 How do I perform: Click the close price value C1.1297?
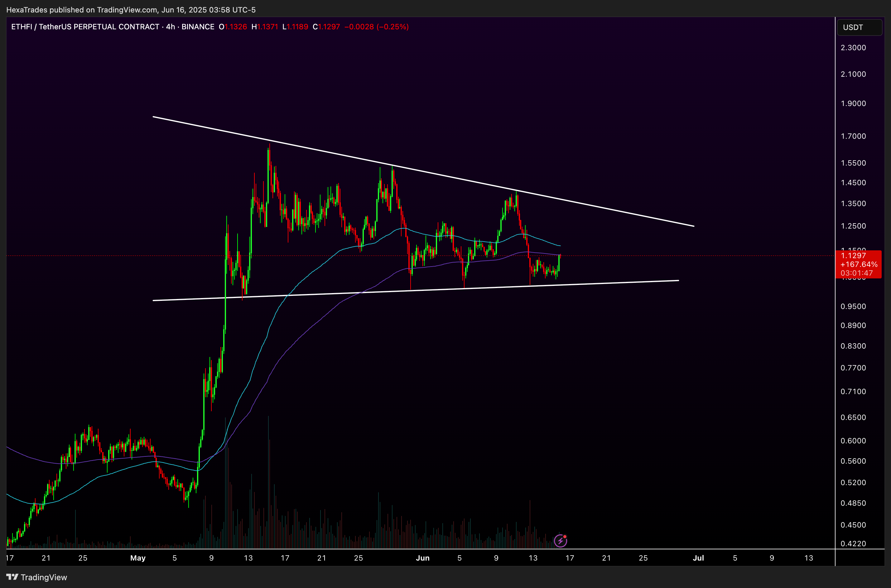(326, 27)
